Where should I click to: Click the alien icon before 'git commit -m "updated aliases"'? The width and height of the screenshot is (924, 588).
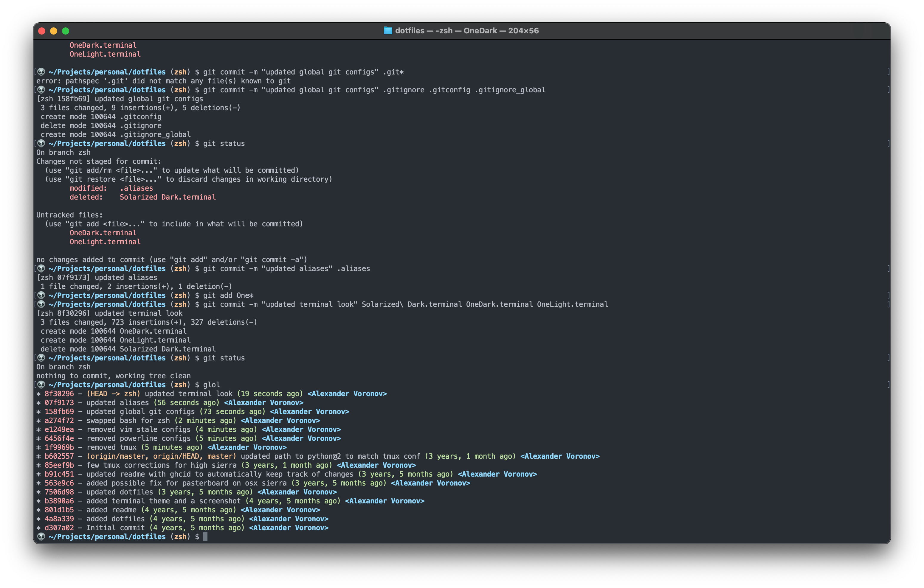coord(41,268)
